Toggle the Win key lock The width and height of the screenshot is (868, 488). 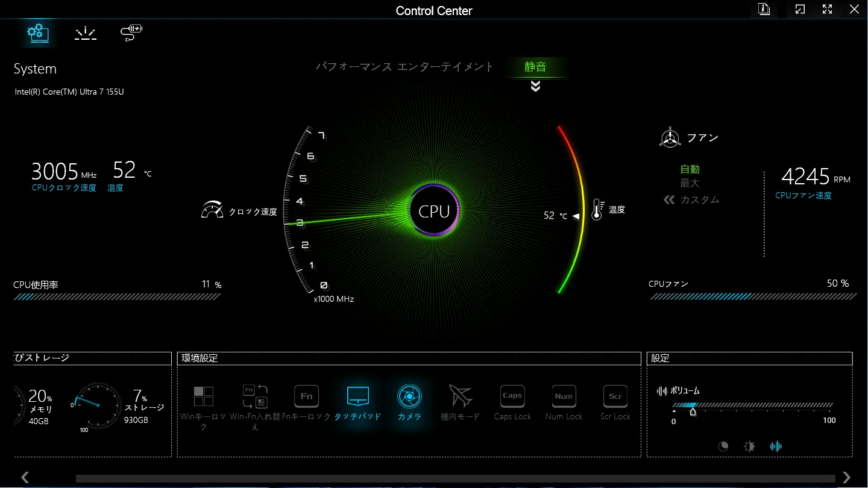pos(204,397)
